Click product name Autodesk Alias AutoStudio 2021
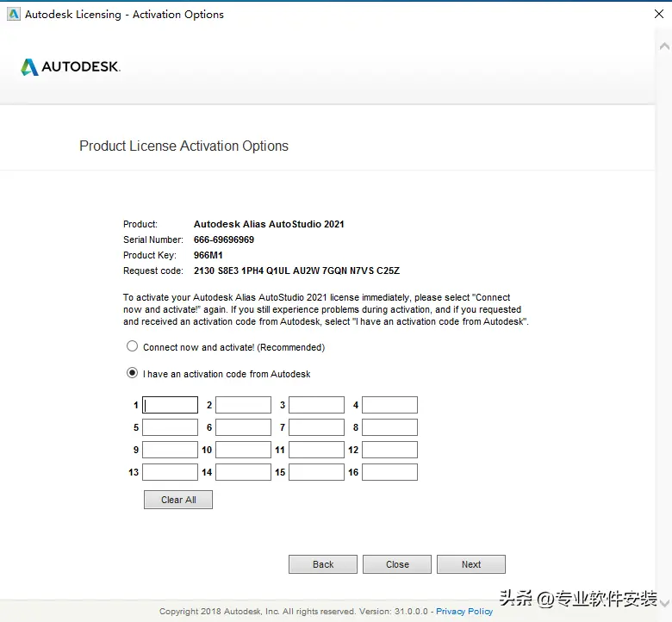 269,224
